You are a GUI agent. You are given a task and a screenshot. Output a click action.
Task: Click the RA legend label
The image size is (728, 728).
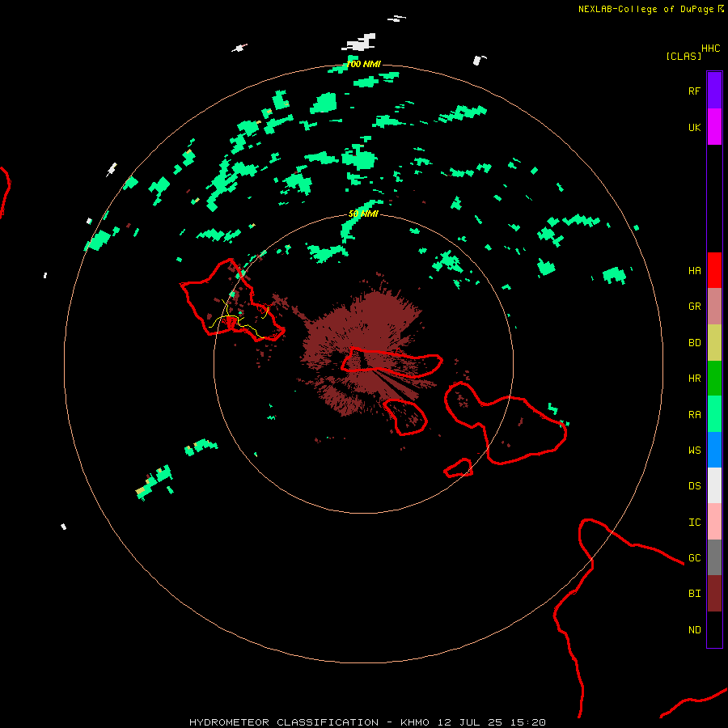click(x=694, y=414)
